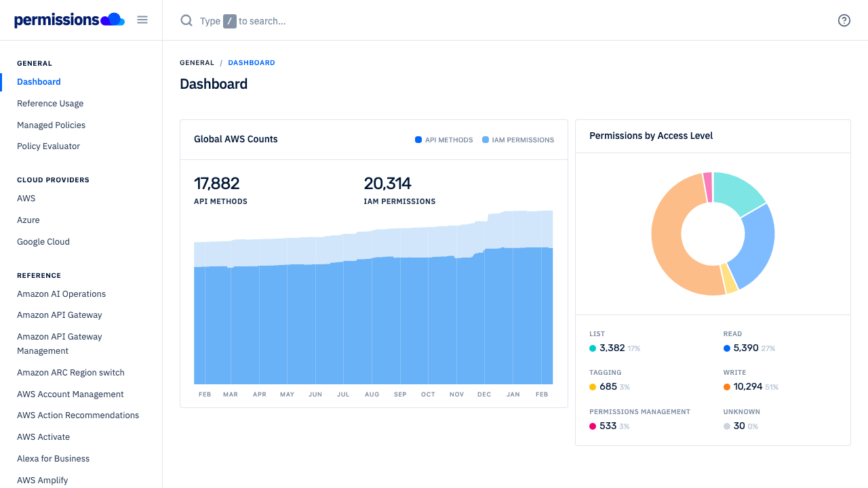Screen dimensions: 868x488
Task: Click the blue Read donut segment
Action: point(758,244)
